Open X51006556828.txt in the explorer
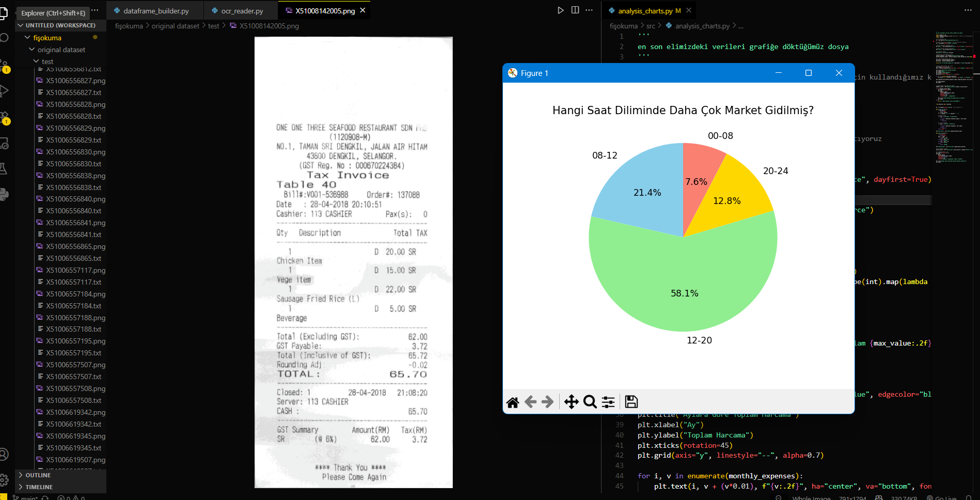The width and height of the screenshot is (980, 500). (73, 116)
